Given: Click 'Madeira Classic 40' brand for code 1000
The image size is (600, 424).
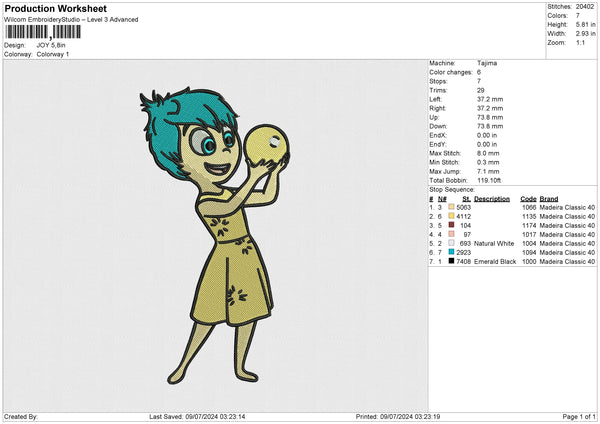Looking at the screenshot, I should tap(567, 261).
